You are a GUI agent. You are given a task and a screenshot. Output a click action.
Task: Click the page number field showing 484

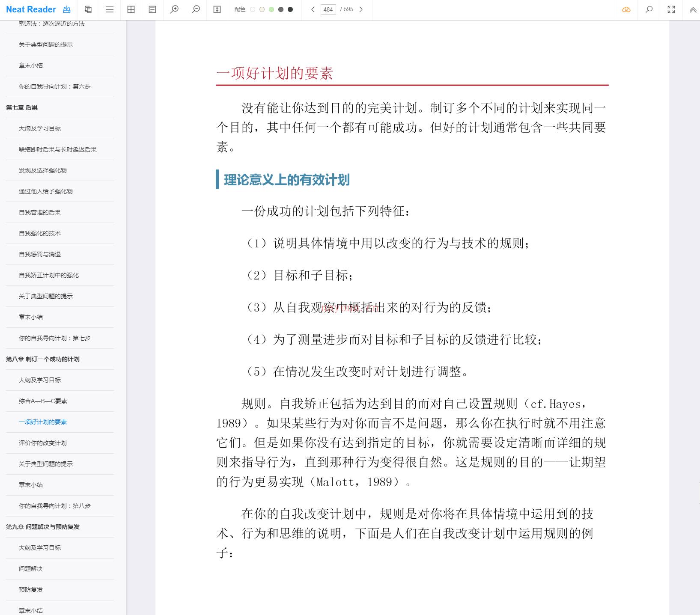(328, 9)
